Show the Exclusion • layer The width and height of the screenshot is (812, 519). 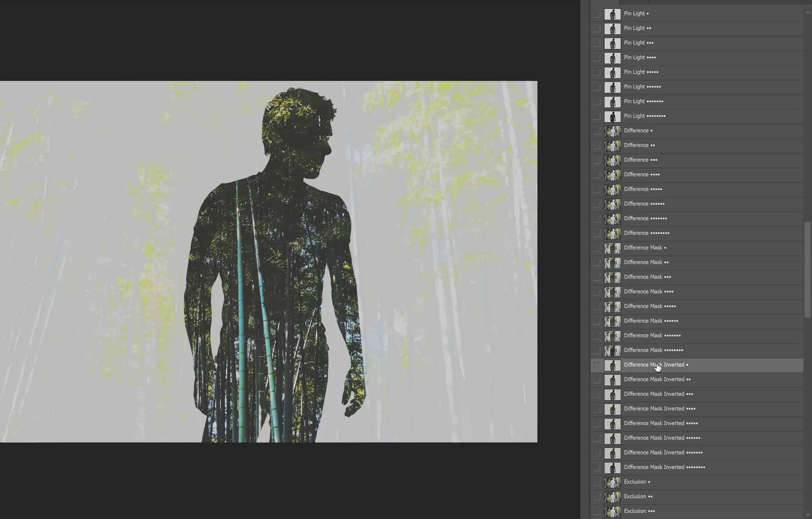pos(597,482)
